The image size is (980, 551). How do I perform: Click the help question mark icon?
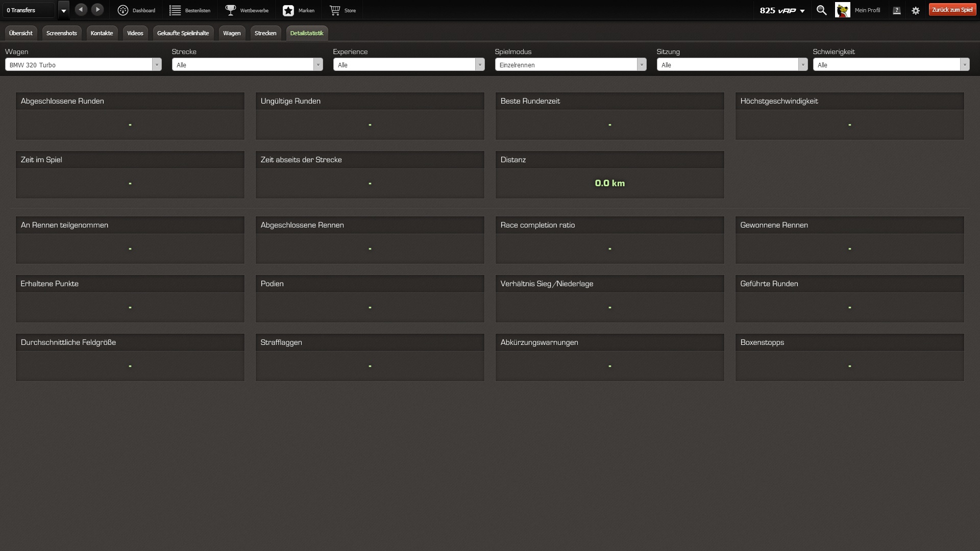[x=897, y=11]
